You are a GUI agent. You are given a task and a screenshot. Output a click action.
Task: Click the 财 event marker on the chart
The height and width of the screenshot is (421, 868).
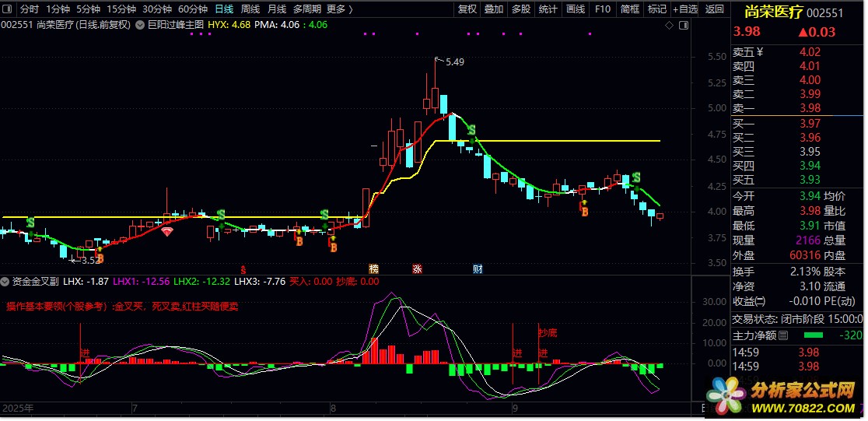coord(478,268)
